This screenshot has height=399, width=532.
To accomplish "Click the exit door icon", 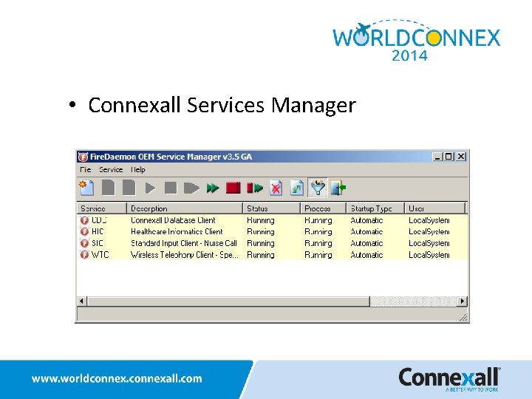I will coord(338,188).
